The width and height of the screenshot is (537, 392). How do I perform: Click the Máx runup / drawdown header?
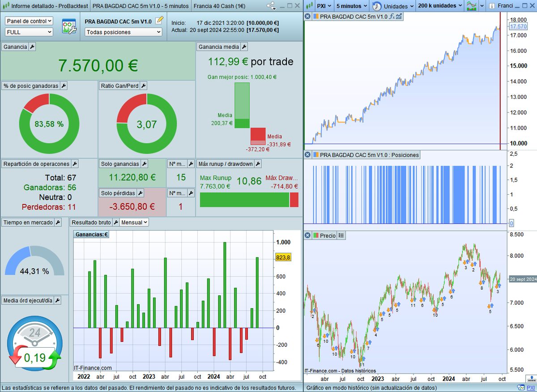225,164
